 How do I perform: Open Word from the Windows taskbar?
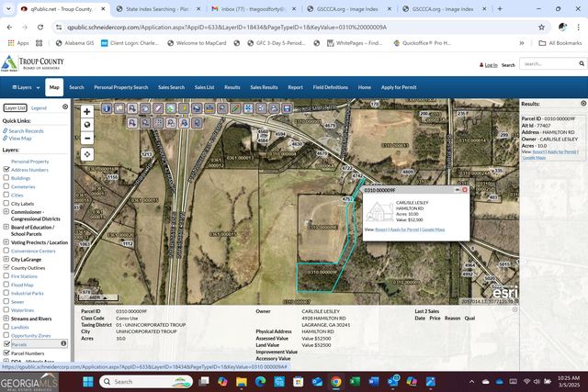374,382
